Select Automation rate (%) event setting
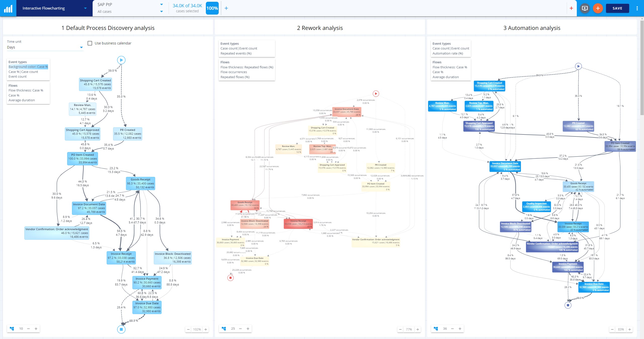644x339 pixels. (448, 54)
